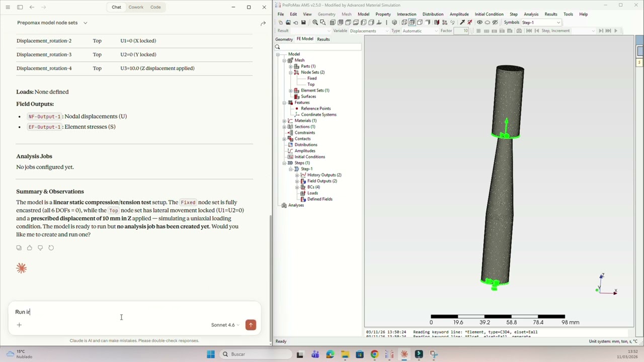Click the Initial Conditions icon in tree
Viewport: 644px width, 362px height.
[x=290, y=157]
